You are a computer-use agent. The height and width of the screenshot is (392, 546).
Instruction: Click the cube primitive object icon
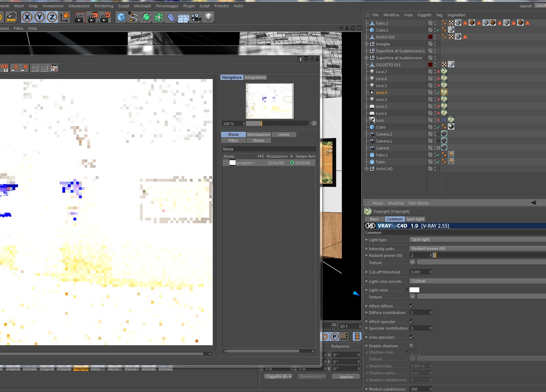[x=121, y=17]
